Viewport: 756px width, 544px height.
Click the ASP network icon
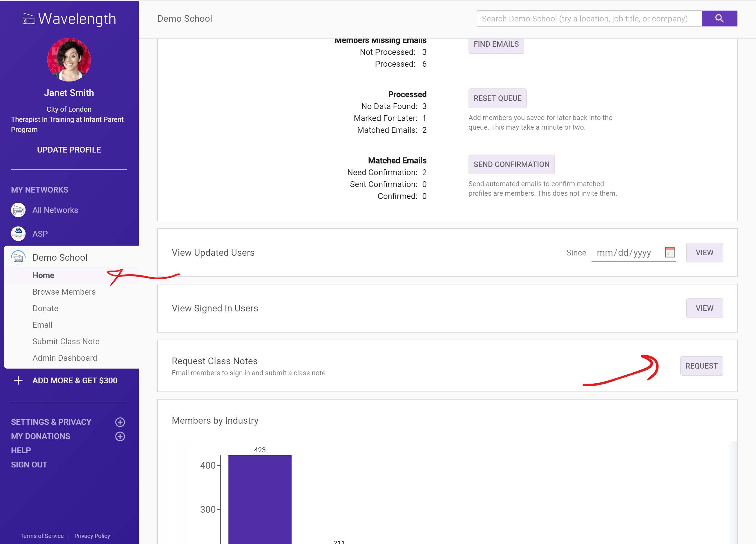tap(18, 233)
